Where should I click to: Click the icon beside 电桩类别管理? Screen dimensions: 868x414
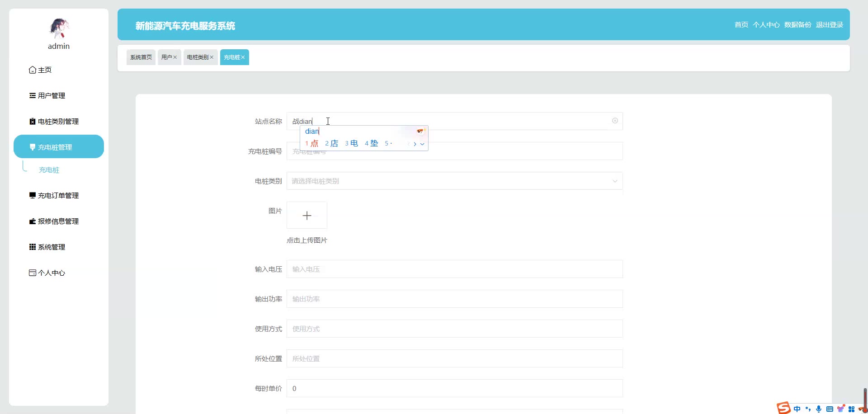click(x=33, y=121)
